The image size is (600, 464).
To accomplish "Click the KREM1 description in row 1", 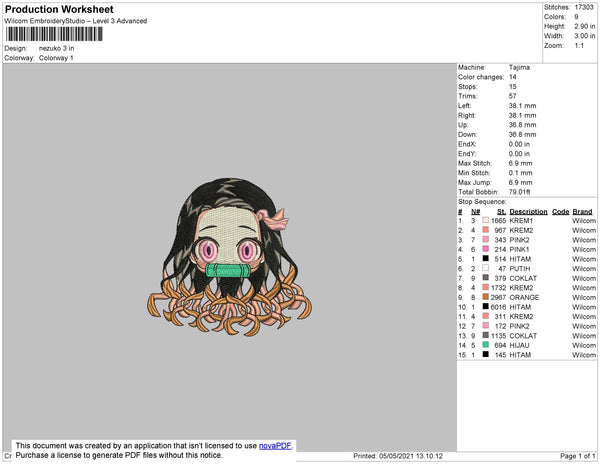I will pos(521,221).
